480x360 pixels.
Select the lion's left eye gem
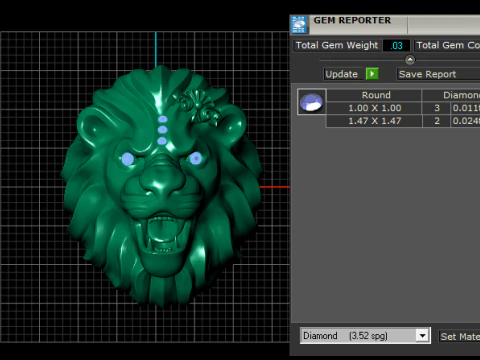(x=128, y=159)
